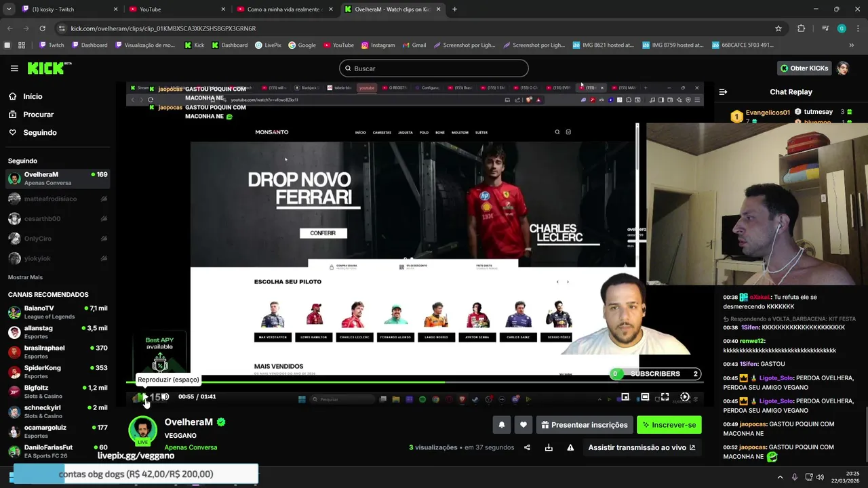The width and height of the screenshot is (868, 488).
Task: Open Chrome extensions puzzle icon
Action: [801, 28]
